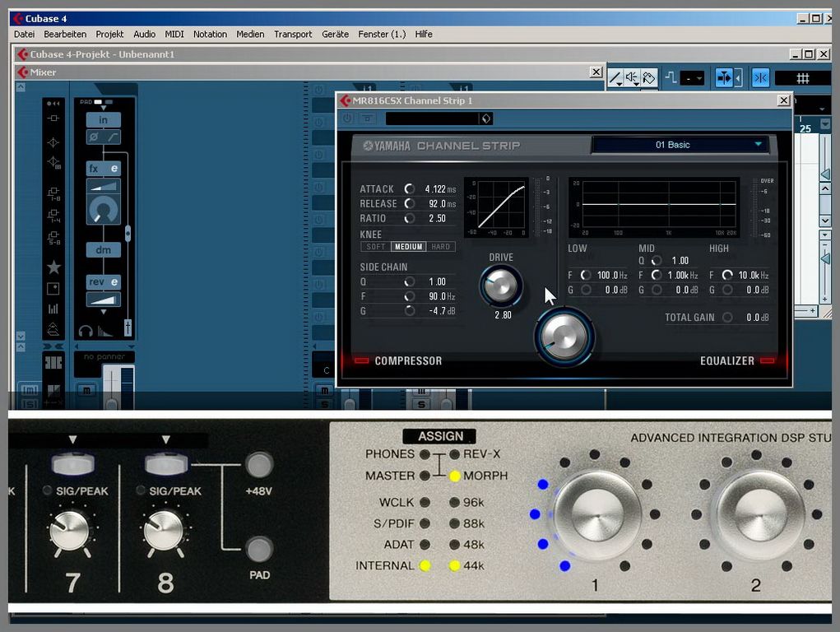Toggle plugin bypass power button in Channel Strip
840x632 pixels.
point(347,118)
